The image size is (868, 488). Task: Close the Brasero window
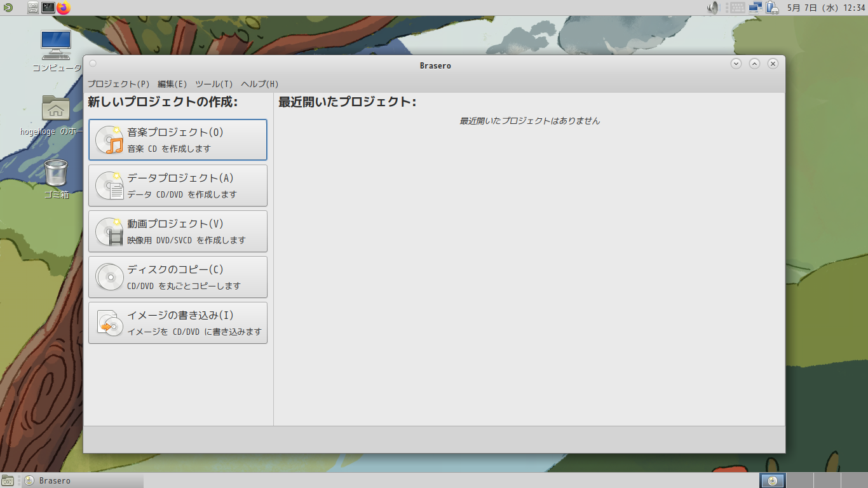pos(773,64)
